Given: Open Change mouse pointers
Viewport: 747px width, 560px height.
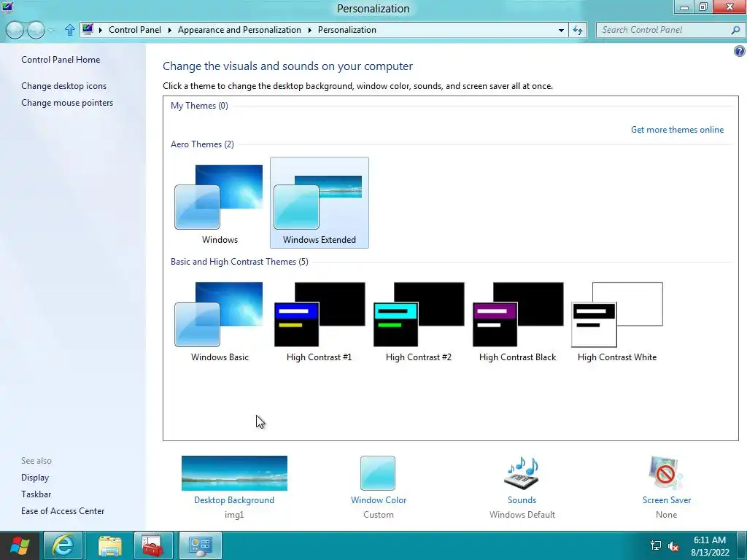Looking at the screenshot, I should (x=67, y=102).
